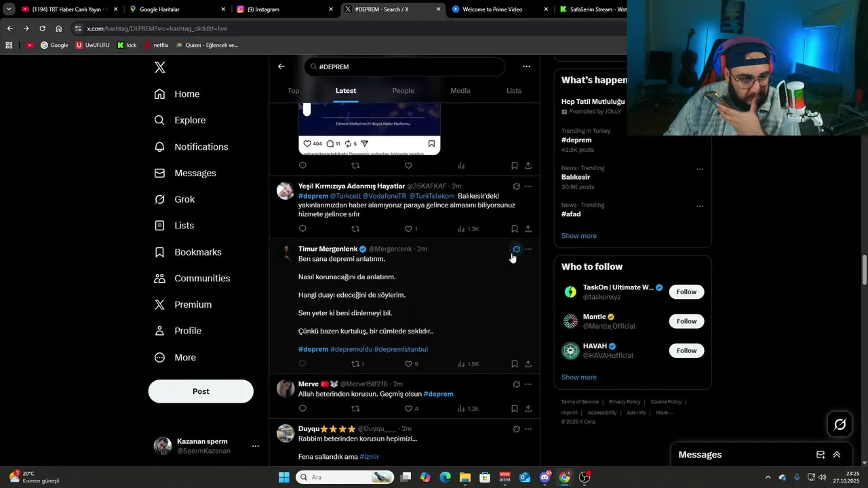868x488 pixels.
Task: Open floating Grok button
Action: click(x=840, y=424)
